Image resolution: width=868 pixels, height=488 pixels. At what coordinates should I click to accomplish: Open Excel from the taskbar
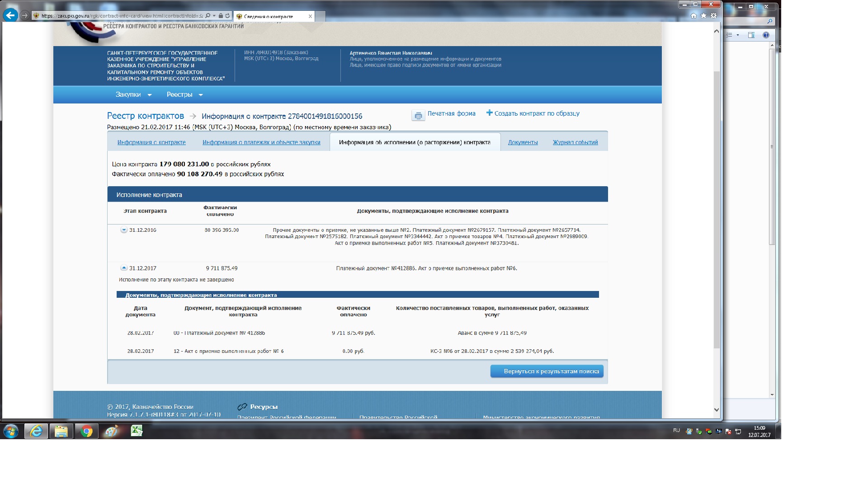click(x=137, y=431)
